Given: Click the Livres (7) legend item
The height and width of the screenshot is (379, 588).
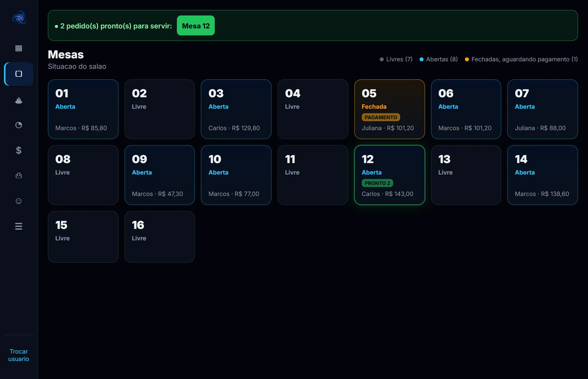Looking at the screenshot, I should pos(396,59).
